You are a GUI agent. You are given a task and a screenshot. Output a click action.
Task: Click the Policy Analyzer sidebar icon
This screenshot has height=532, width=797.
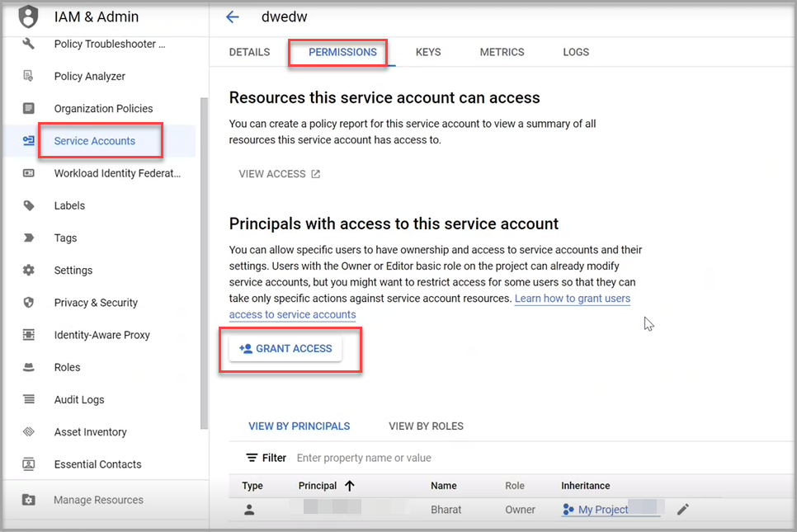point(29,76)
